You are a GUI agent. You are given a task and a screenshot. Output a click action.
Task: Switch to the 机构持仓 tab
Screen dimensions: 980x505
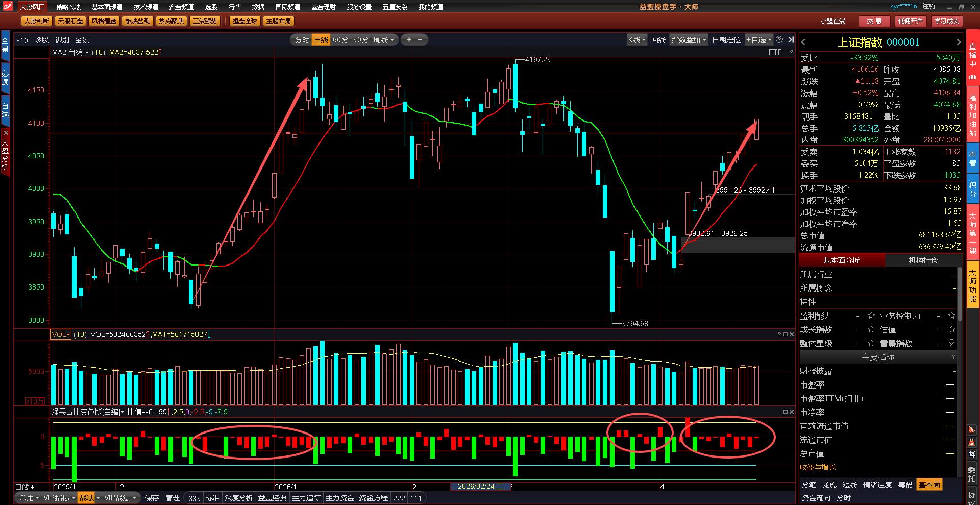point(923,260)
